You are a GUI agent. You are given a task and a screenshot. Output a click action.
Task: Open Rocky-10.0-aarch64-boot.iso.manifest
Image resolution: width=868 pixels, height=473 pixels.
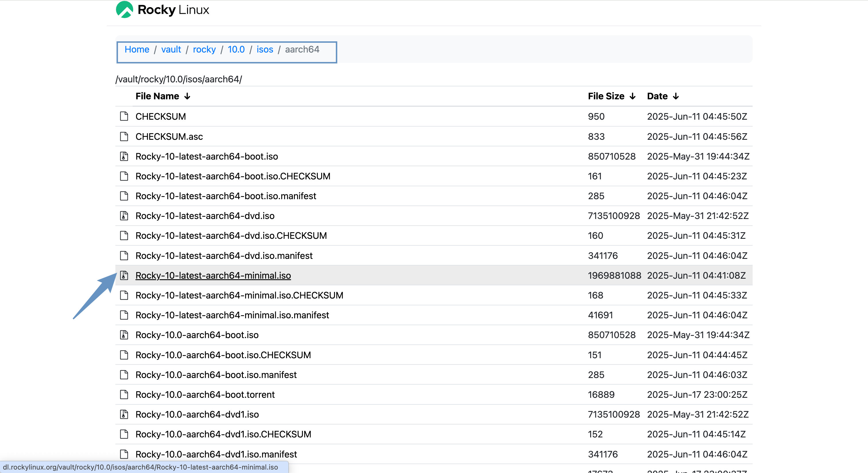click(x=216, y=375)
